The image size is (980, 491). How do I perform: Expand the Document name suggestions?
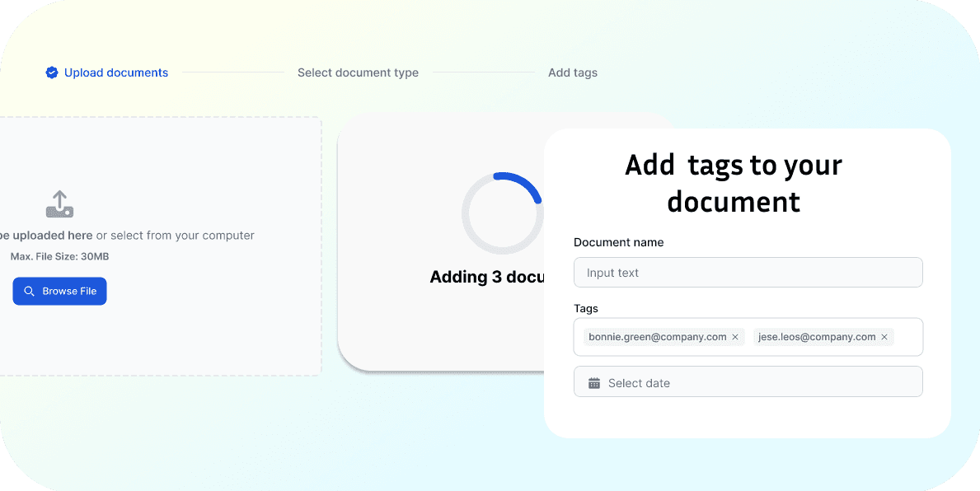tap(748, 272)
